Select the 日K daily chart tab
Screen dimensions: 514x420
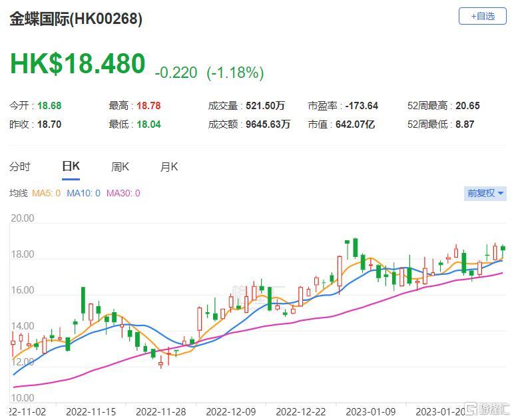click(71, 166)
